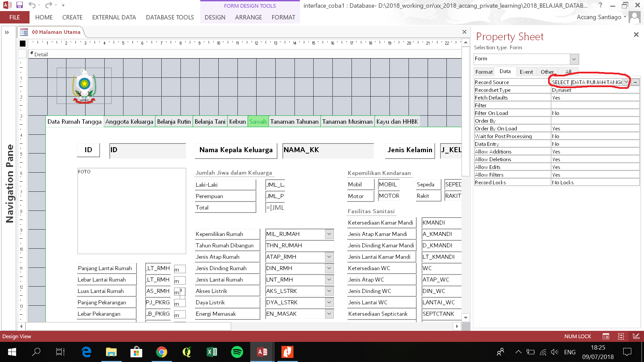Select the Kayu dan HHBK form tab
Viewport: 644px width, 362px height.
(x=397, y=122)
